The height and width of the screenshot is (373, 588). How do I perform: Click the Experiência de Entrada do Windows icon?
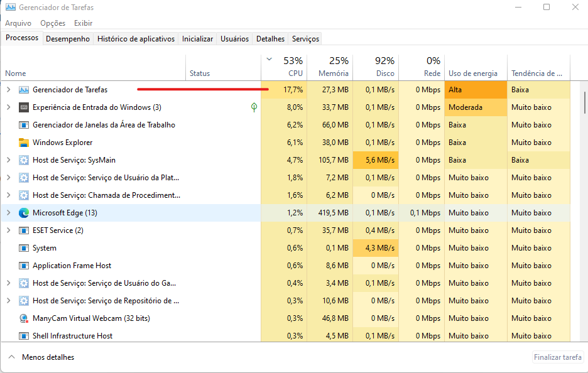pos(24,107)
